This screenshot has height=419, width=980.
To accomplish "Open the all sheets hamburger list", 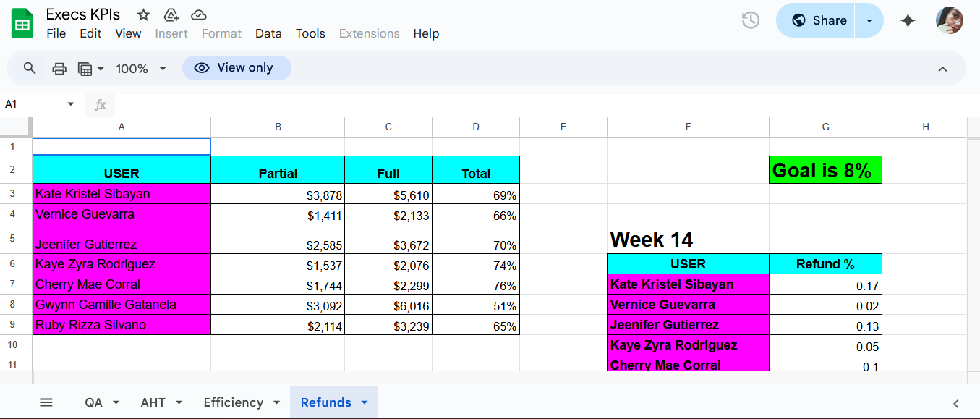I will click(x=46, y=402).
